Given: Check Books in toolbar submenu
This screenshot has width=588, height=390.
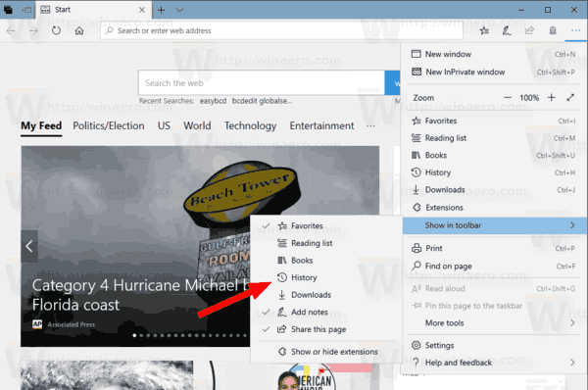Looking at the screenshot, I should 326,261.
